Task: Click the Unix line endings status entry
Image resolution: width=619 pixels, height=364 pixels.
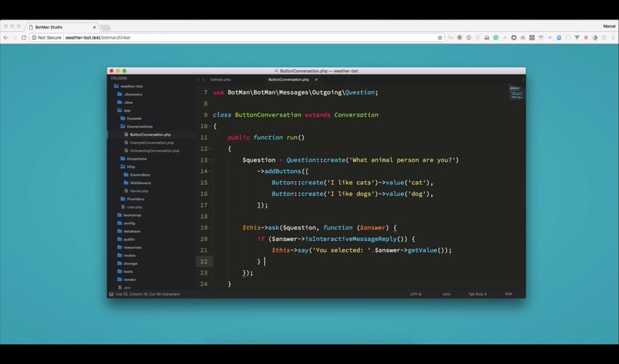Action: point(446,294)
